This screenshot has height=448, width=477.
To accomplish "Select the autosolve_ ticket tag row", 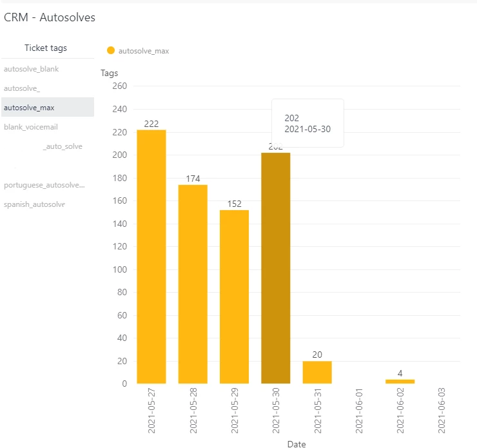I will (48, 88).
